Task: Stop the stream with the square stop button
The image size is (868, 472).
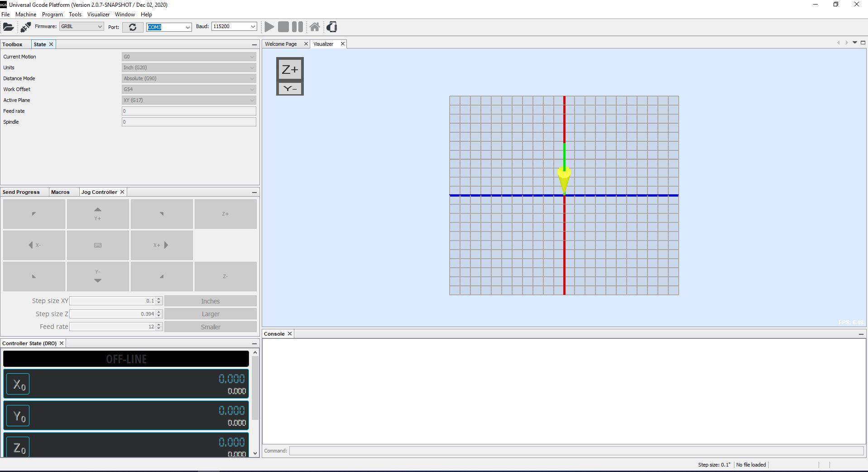Action: (283, 27)
